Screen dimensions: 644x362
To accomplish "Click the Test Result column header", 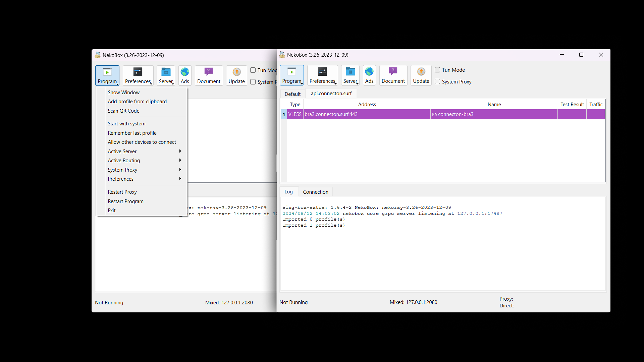I will (x=572, y=105).
